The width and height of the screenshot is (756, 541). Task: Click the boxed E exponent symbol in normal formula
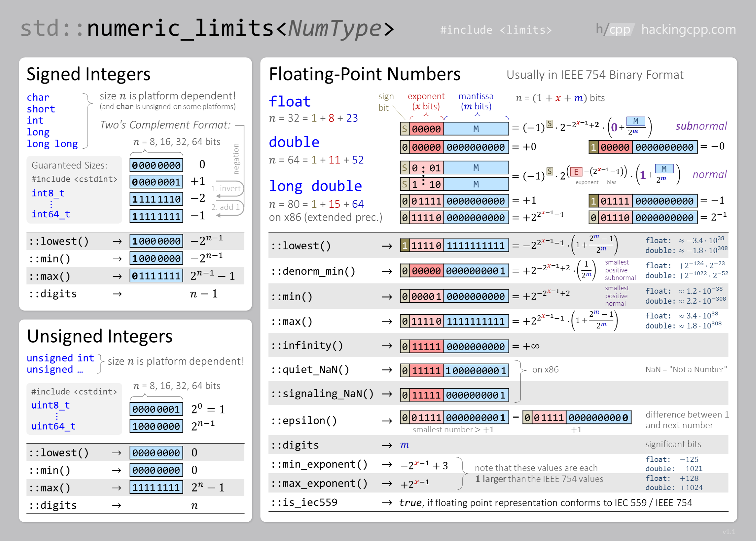tap(576, 172)
